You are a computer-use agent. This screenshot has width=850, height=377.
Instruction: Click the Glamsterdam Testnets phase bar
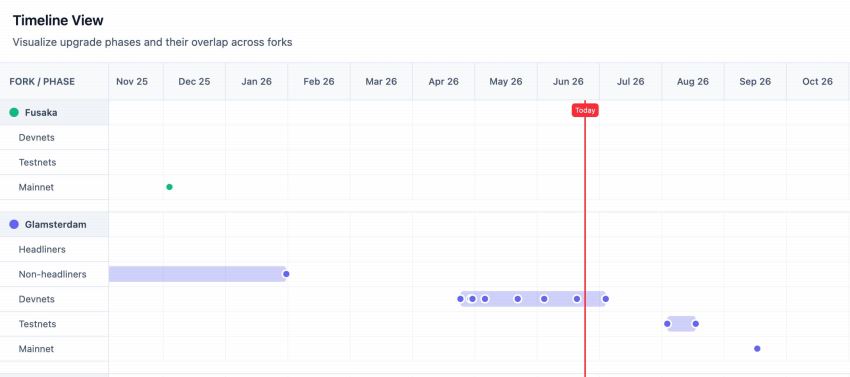click(x=681, y=324)
